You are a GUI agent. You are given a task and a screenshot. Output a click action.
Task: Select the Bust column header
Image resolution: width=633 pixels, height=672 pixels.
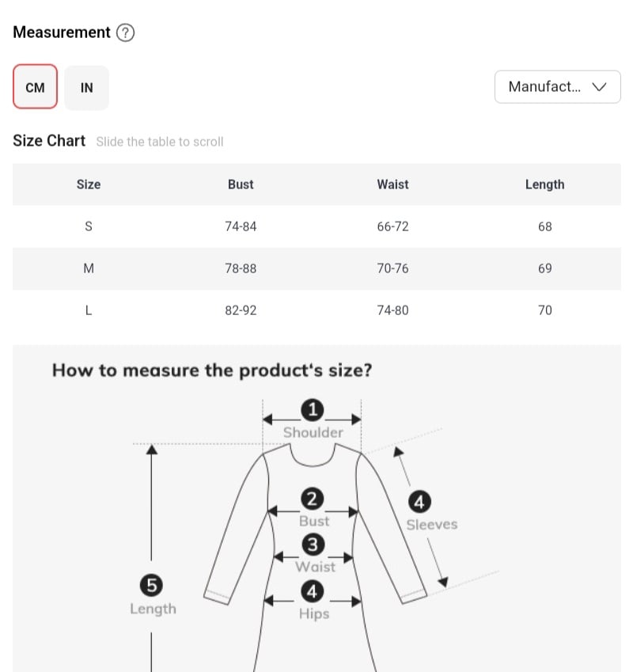[x=241, y=184]
